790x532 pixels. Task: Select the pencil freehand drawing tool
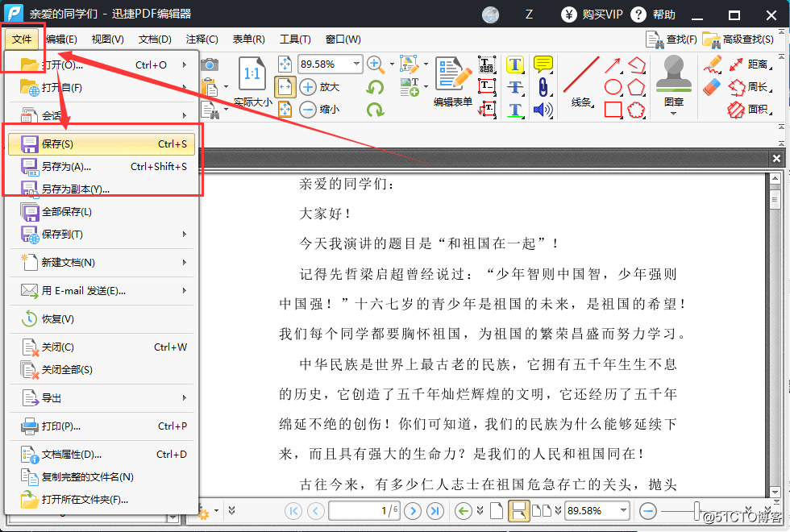click(713, 64)
